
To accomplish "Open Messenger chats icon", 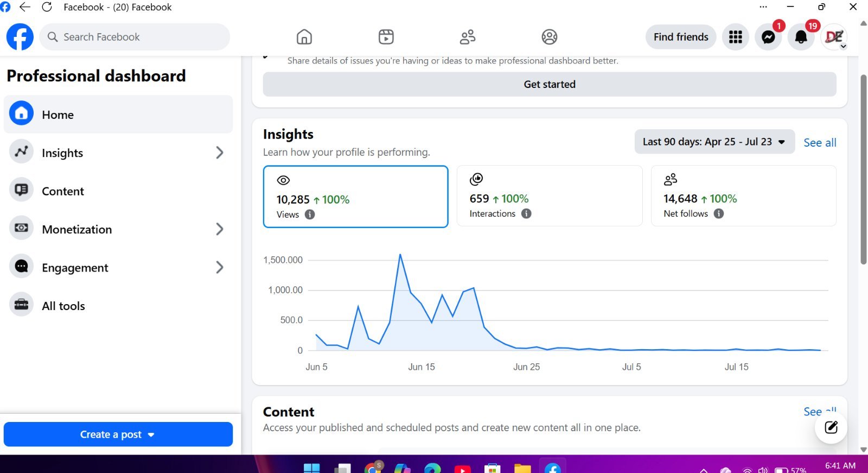I will [x=768, y=37].
